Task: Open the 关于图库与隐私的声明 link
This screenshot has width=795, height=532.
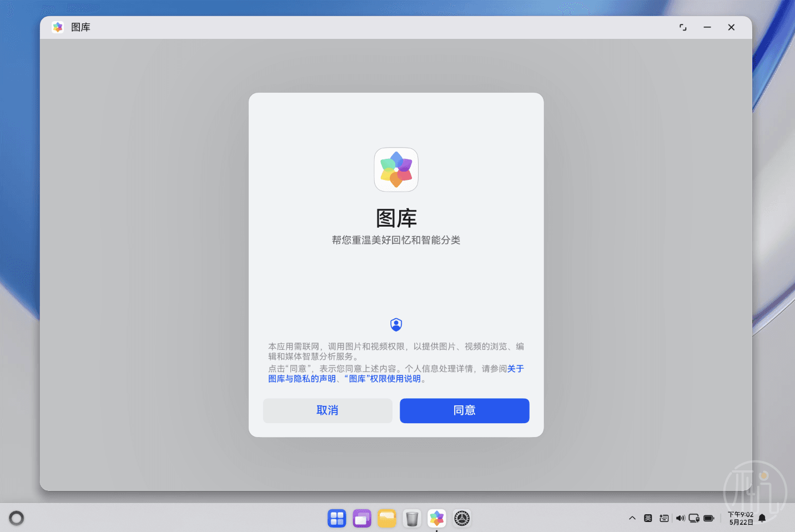Action: [x=302, y=378]
